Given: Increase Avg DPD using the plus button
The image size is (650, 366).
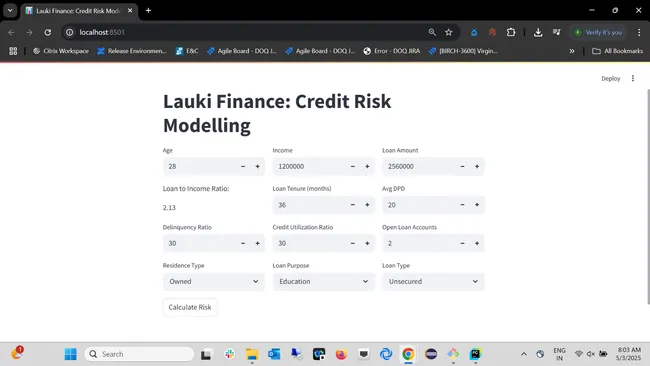Looking at the screenshot, I should pos(477,205).
